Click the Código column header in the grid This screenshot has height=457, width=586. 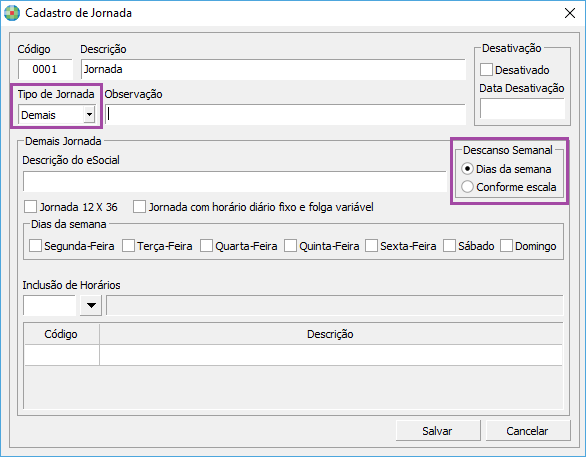62,334
